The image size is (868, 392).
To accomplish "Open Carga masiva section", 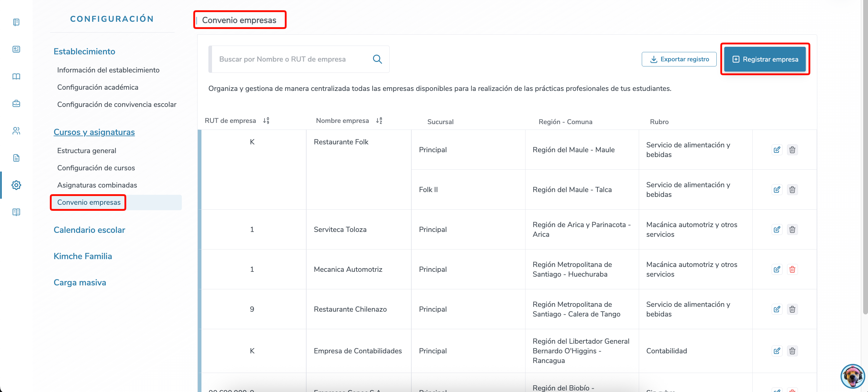I will coord(80,282).
